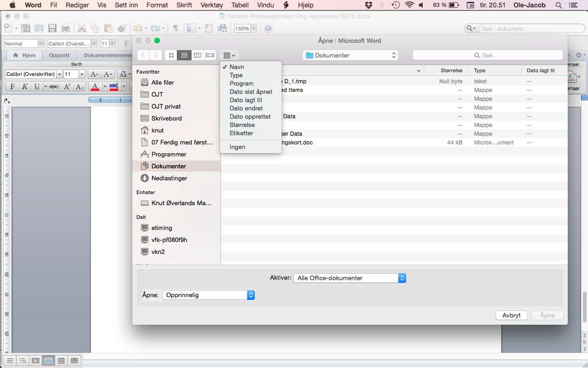Click the 'Størrelse' column header
588x368 pixels.
pyautogui.click(x=446, y=71)
